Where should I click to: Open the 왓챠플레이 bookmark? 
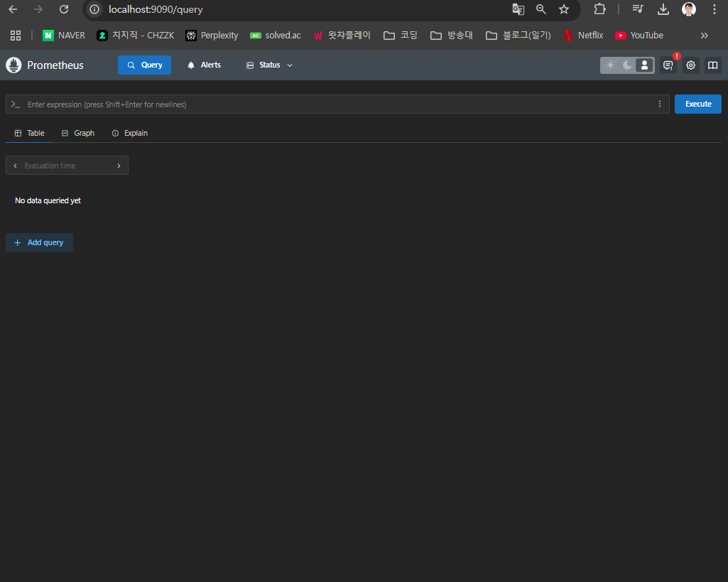coord(342,36)
